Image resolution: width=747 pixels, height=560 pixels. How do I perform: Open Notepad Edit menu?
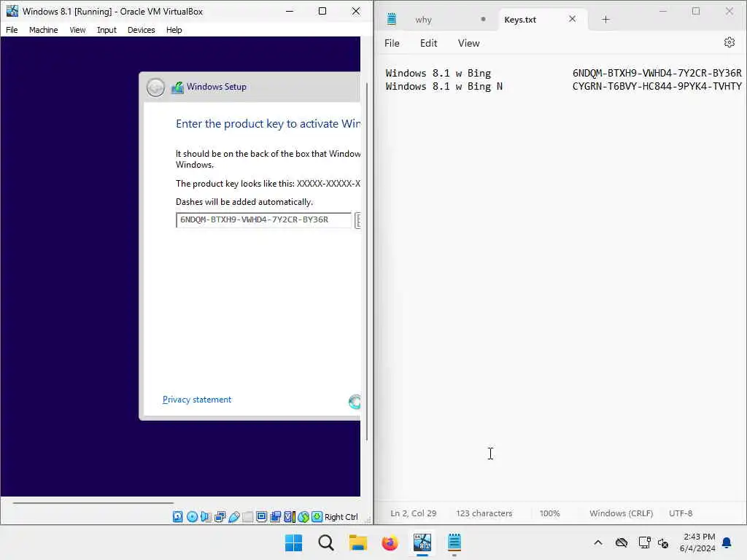point(428,43)
